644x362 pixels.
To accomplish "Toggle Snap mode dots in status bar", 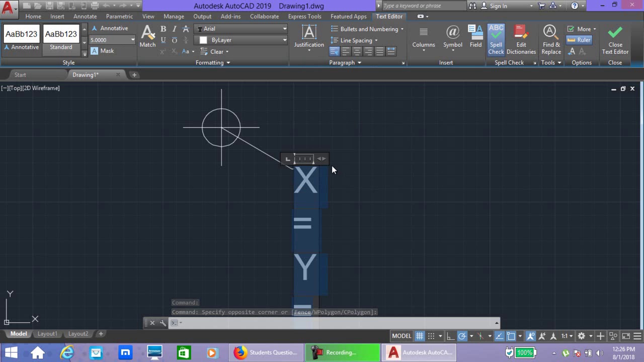I will tap(431, 336).
